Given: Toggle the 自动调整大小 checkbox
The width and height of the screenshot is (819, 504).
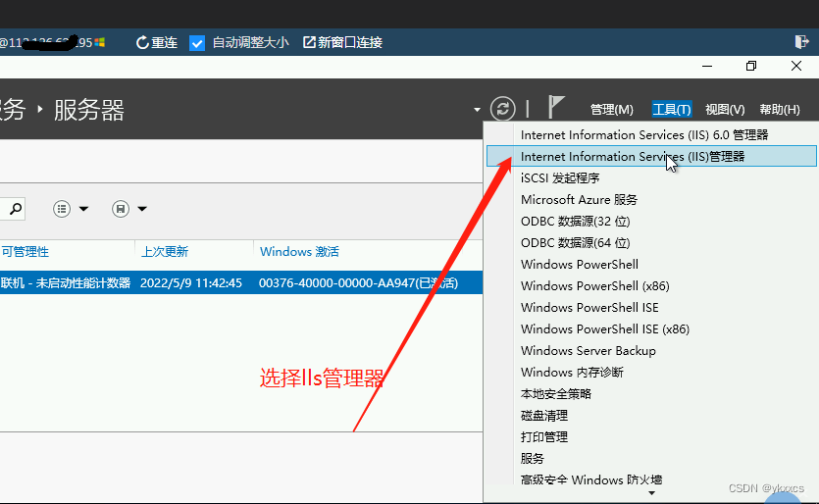Looking at the screenshot, I should click(197, 43).
